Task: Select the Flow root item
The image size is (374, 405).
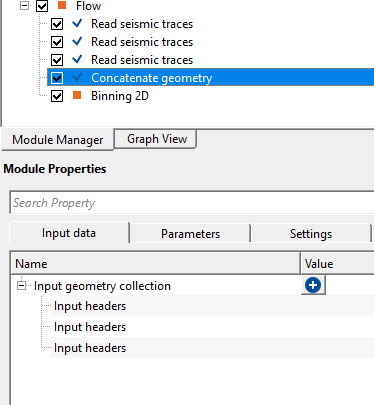Action: coord(88,6)
